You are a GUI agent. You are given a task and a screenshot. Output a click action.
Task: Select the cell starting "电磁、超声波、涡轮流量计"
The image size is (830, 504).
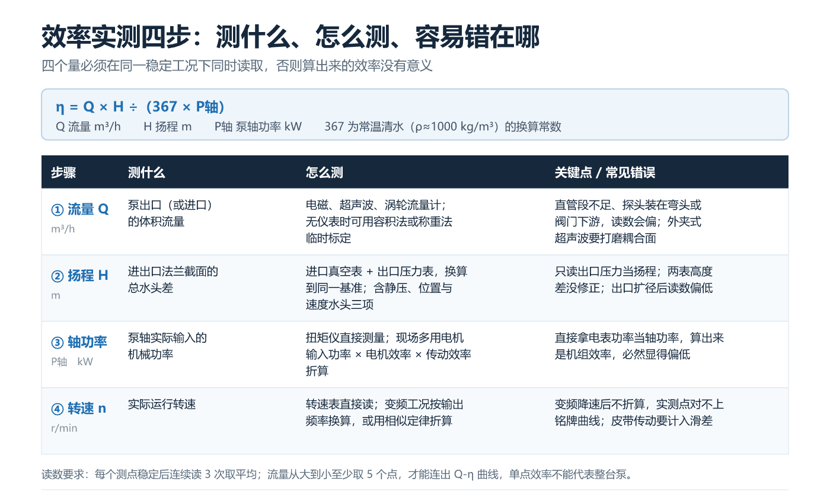coord(379,222)
